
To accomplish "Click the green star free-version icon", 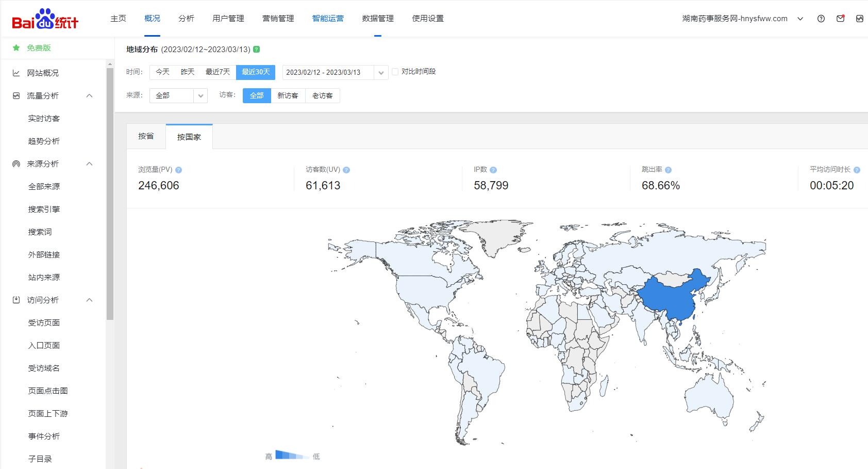I will click(x=16, y=48).
